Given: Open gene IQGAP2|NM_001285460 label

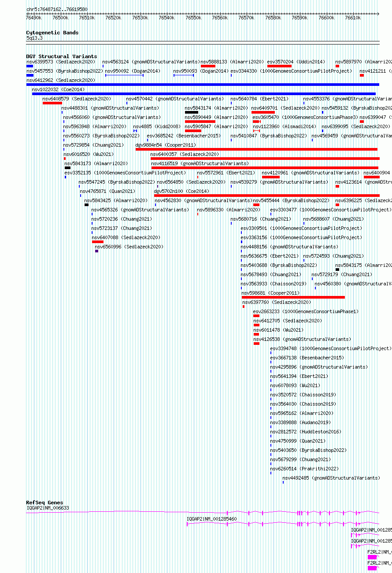Looking at the screenshot, I should pyautogui.click(x=212, y=519).
